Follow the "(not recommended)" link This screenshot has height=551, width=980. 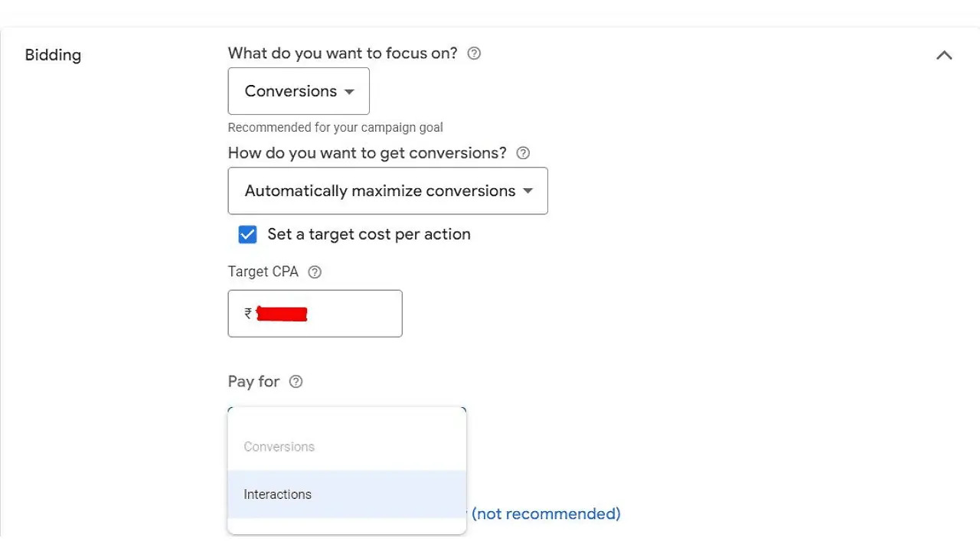[x=545, y=514]
